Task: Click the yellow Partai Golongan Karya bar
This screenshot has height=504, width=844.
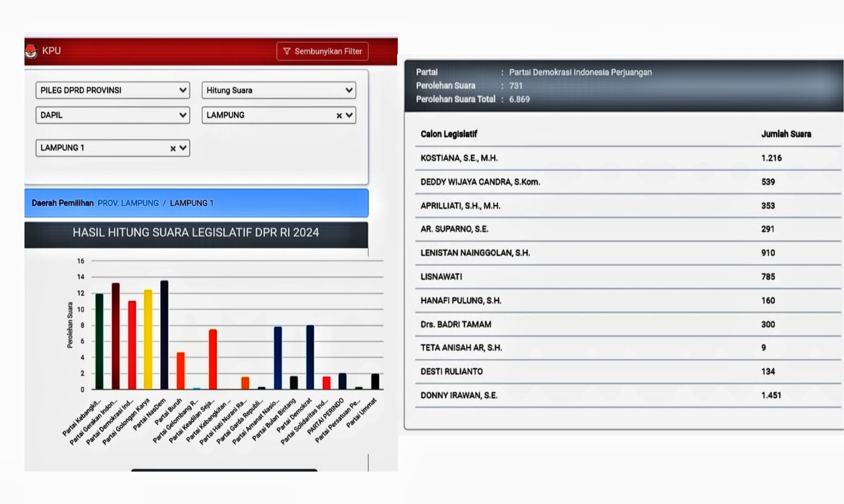Action: point(148,340)
